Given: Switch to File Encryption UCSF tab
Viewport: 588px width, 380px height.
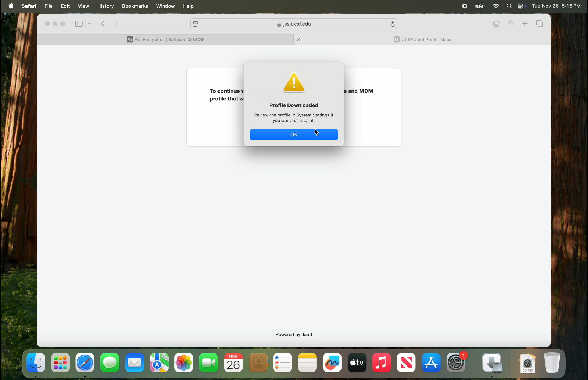Looking at the screenshot, I should (165, 40).
